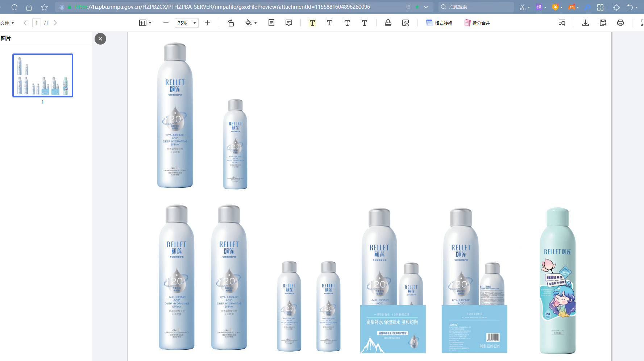Screen dimensions: 644x361
Task: Select the text strikethrough tool
Action: point(347,23)
